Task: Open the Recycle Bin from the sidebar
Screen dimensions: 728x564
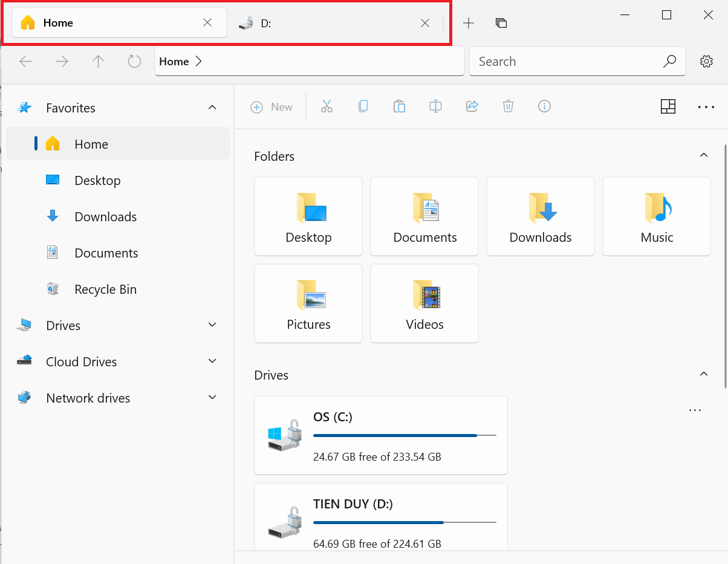Action: (105, 289)
